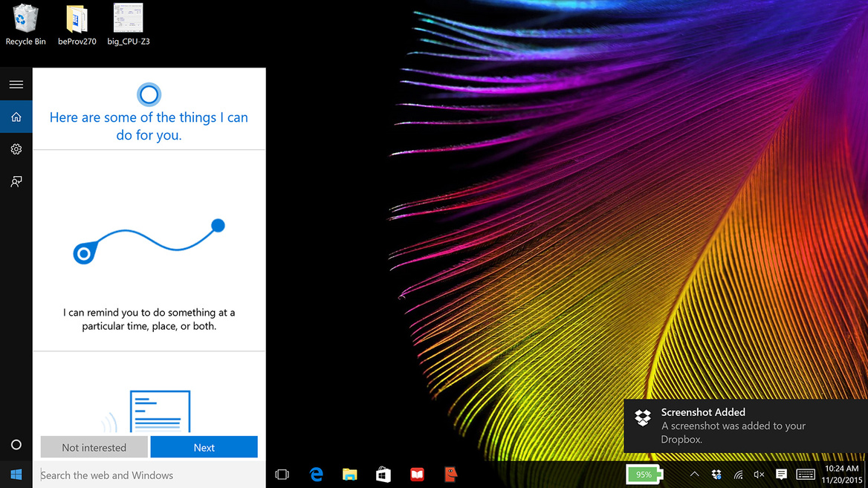Open the Windows Start menu
The width and height of the screenshot is (868, 488).
tap(16, 475)
